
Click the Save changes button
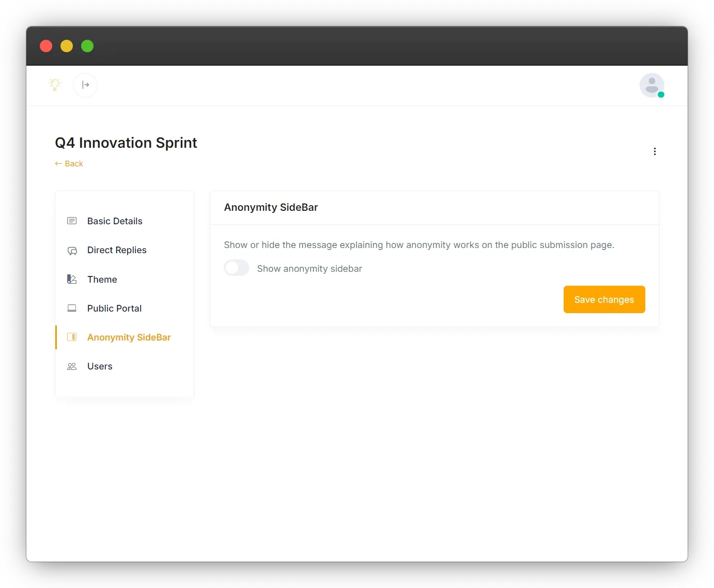pos(604,300)
